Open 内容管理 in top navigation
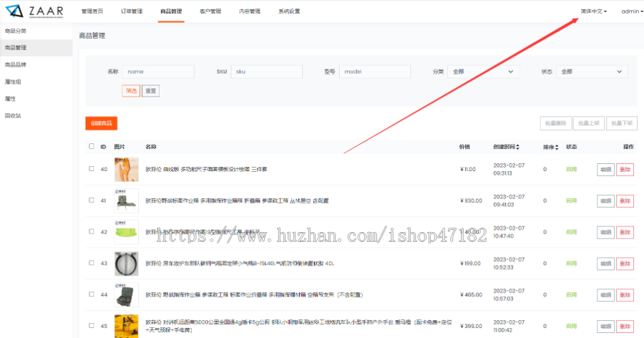 pyautogui.click(x=250, y=11)
